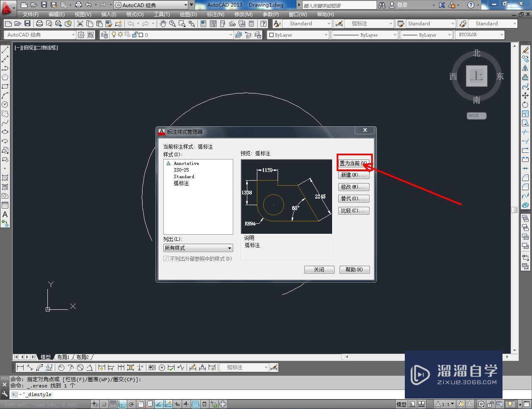Image resolution: width=532 pixels, height=409 pixels.
Task: Click the Diameter dimension icon
Action: [80, 367]
